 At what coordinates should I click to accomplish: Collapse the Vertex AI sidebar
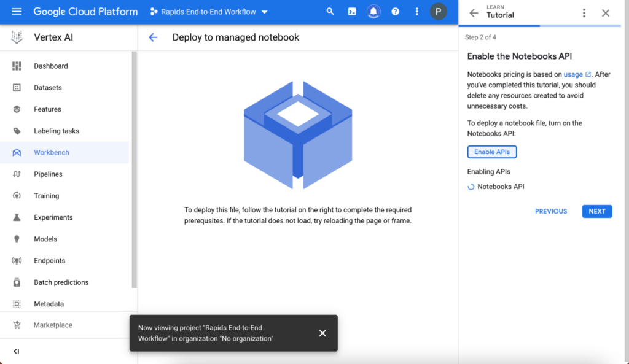[x=17, y=351]
